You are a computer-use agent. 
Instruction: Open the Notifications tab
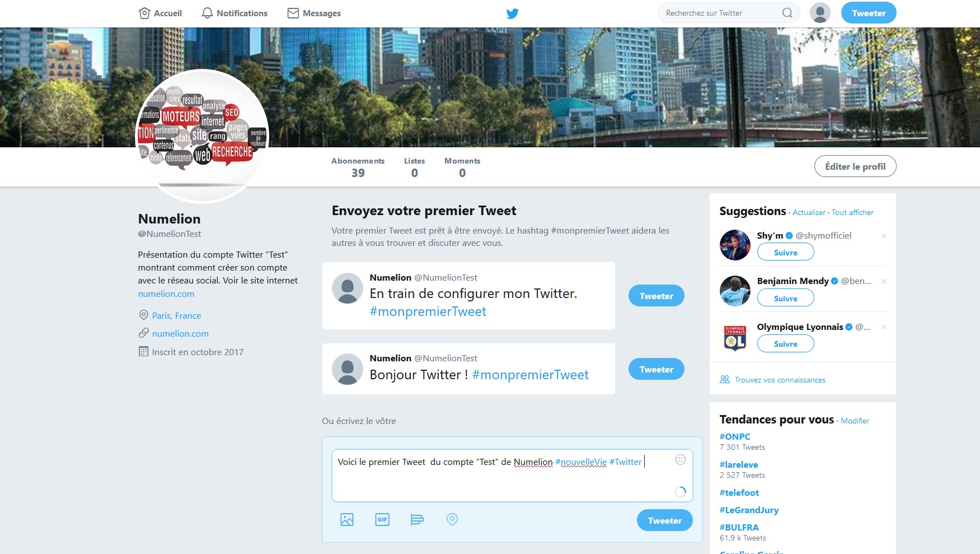235,13
